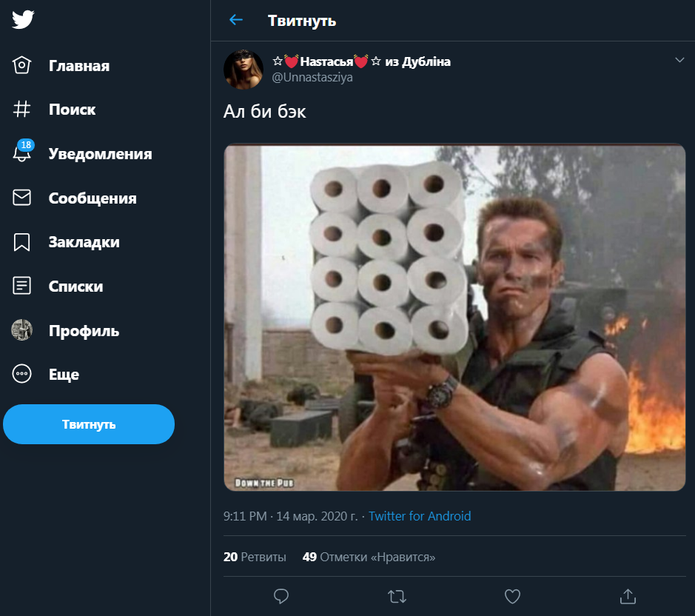Retweet using the arrows icon
The width and height of the screenshot is (695, 616).
(x=397, y=595)
